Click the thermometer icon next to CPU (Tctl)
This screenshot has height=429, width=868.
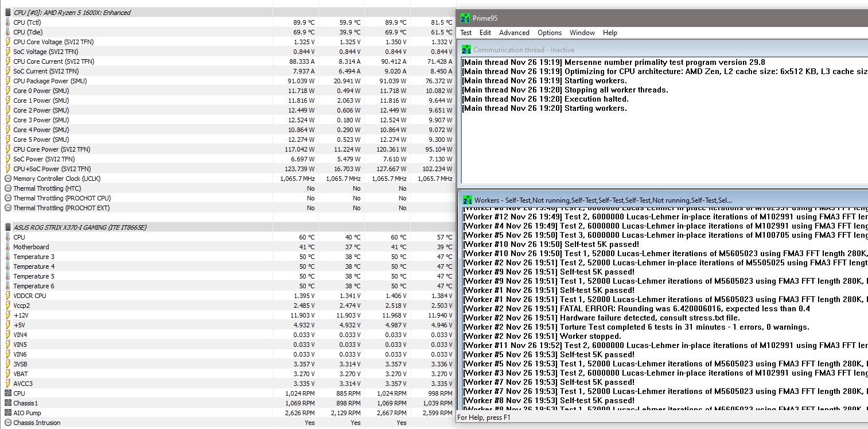click(7, 22)
